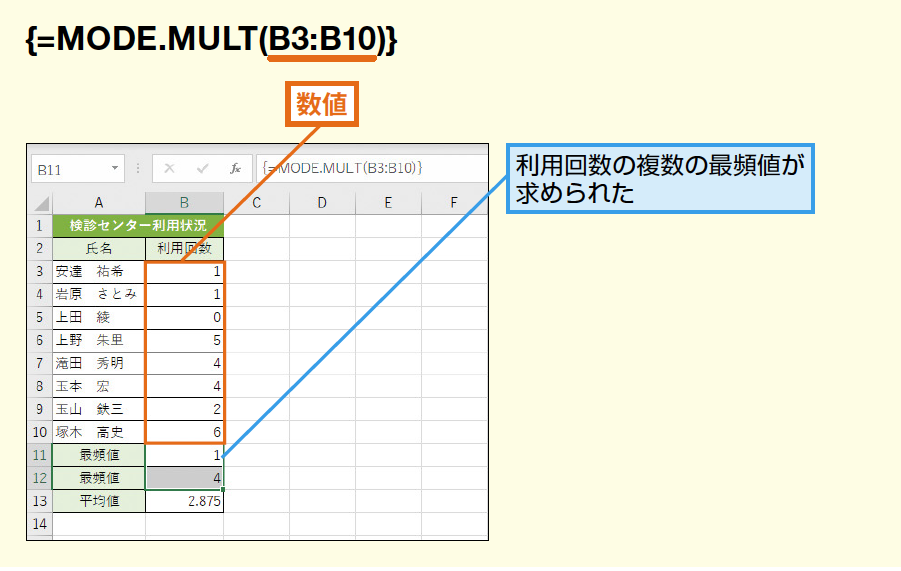
Task: Click the Cancel X icon in formula bar
Action: [x=170, y=169]
